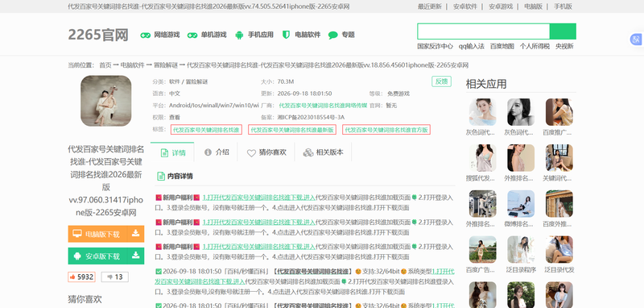Click the 国家反诈中心 hot search link
The height and width of the screenshot is (308, 644).
click(x=436, y=47)
